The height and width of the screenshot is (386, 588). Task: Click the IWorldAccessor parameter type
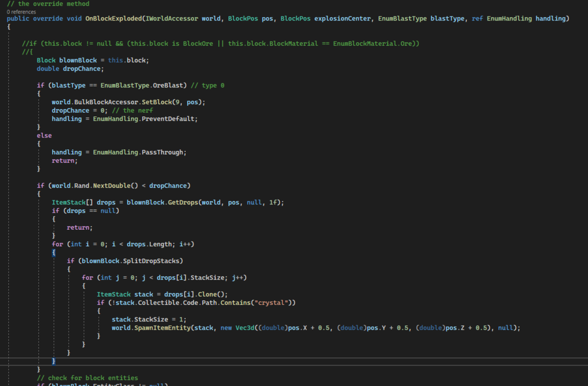click(176, 19)
